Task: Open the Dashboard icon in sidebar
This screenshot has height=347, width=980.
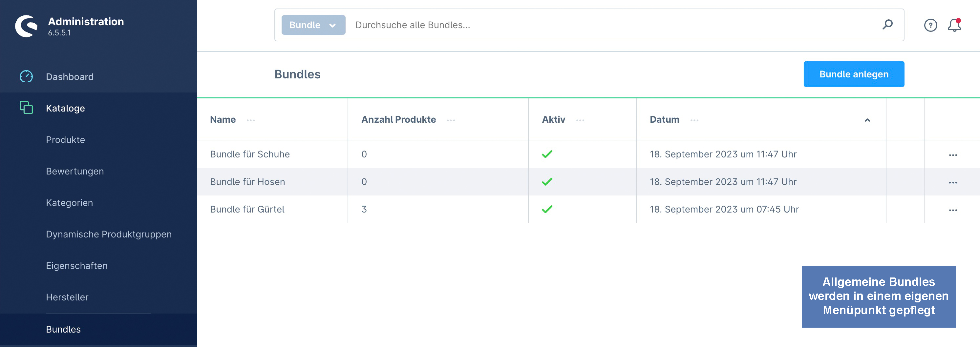Action: tap(26, 76)
